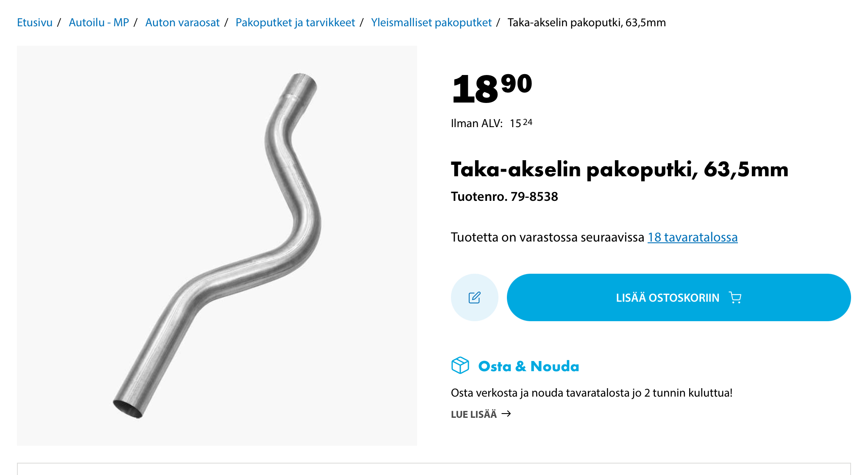Click the 18,90 price
The height and width of the screenshot is (475, 868).
pyautogui.click(x=492, y=89)
